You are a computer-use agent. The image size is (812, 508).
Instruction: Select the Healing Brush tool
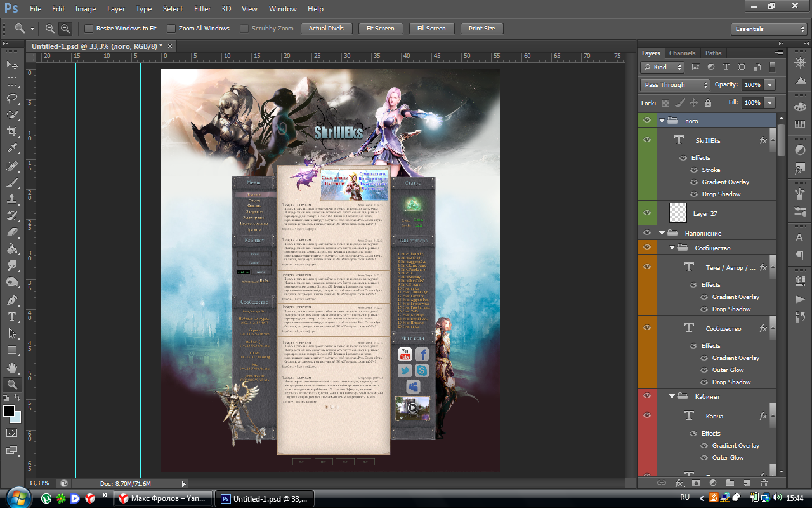pyautogui.click(x=12, y=166)
